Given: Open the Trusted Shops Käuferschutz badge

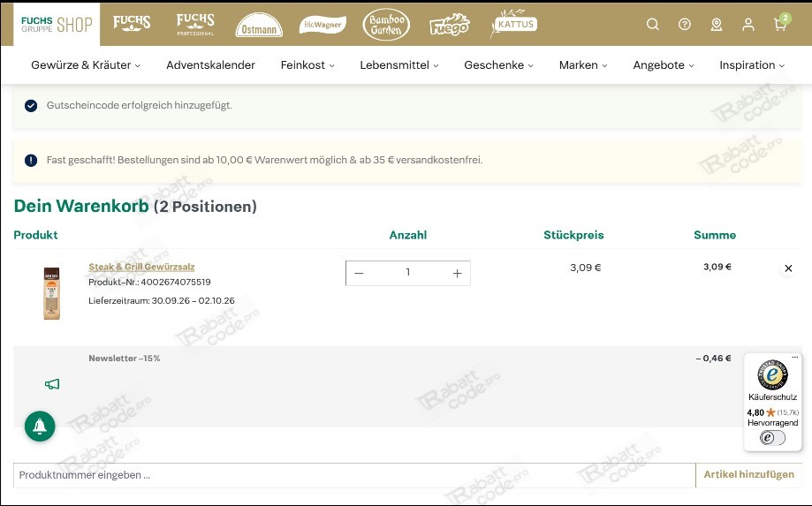Looking at the screenshot, I should click(x=772, y=374).
